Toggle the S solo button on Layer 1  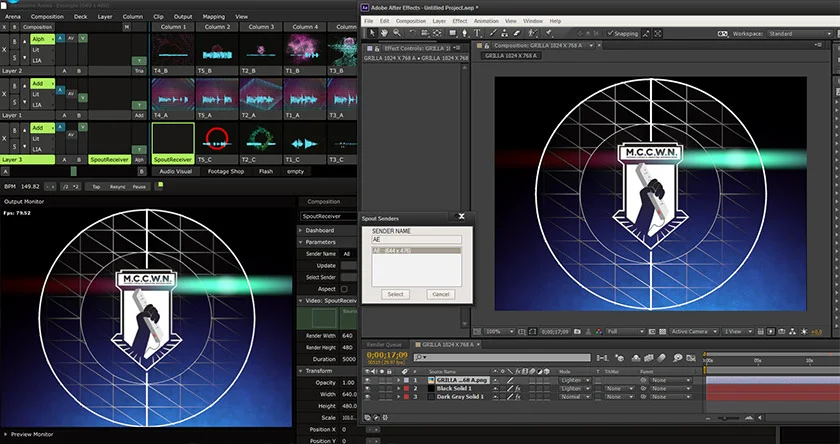pos(15,102)
